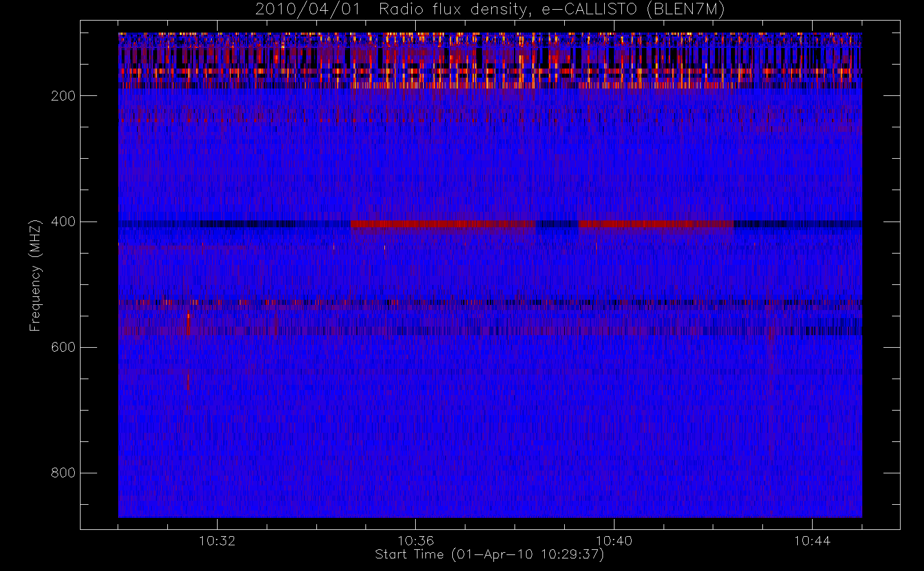This screenshot has height=571, width=924.
Task: Click the 10:32 time tick label
Action: [x=217, y=541]
